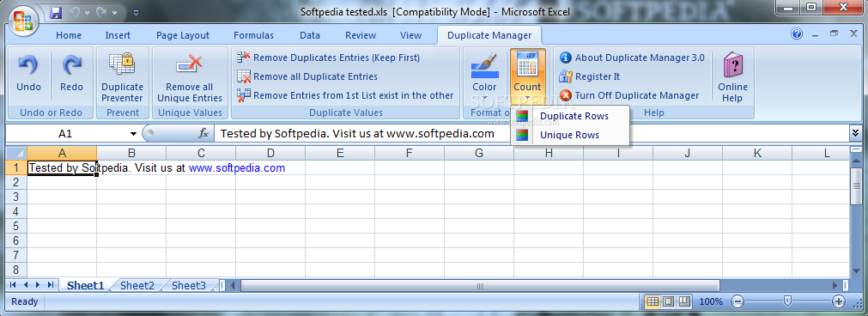Go to first sheet tab navigation arrow
Image resolution: width=868 pixels, height=316 pixels.
coord(12,285)
